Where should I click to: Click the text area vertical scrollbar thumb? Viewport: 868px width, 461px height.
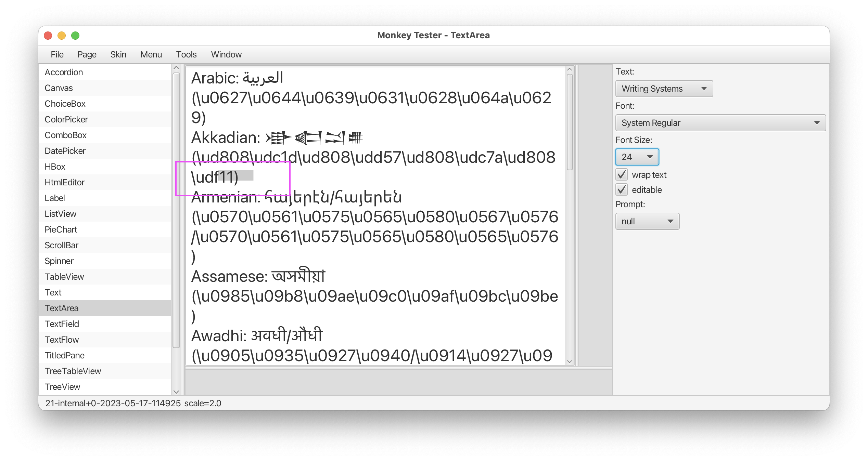(x=570, y=122)
